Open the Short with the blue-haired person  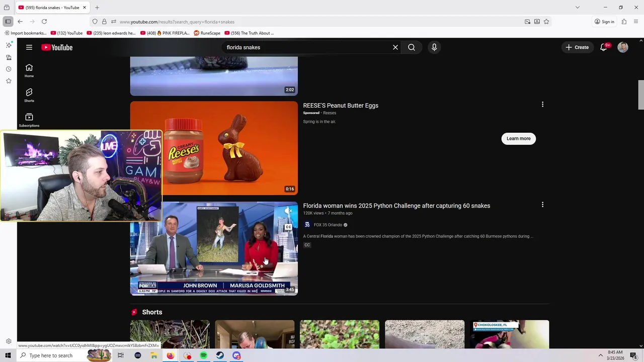[x=255, y=334]
